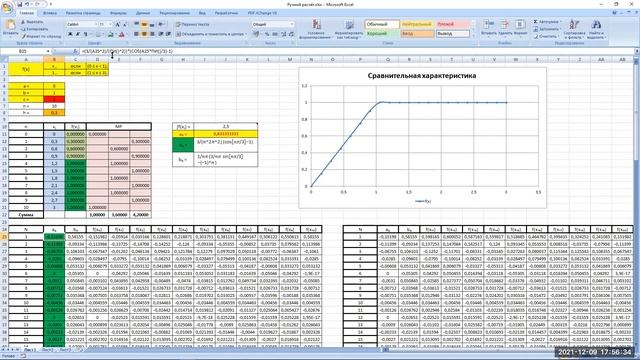Toggle Wrap Text (Перенос текста)
This screenshot has width=640, height=360.
pos(193,24)
